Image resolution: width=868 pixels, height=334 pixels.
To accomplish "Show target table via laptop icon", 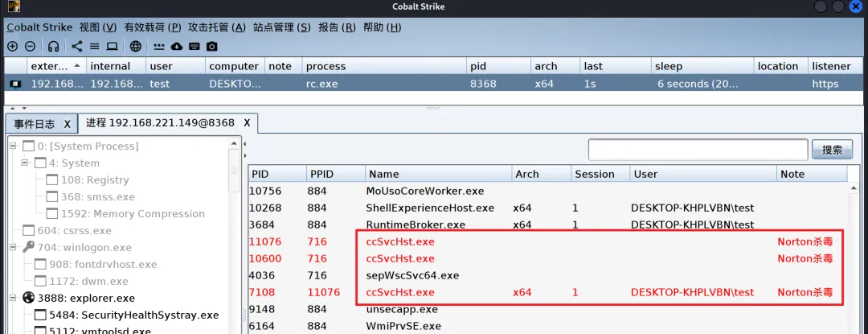I will 113,47.
